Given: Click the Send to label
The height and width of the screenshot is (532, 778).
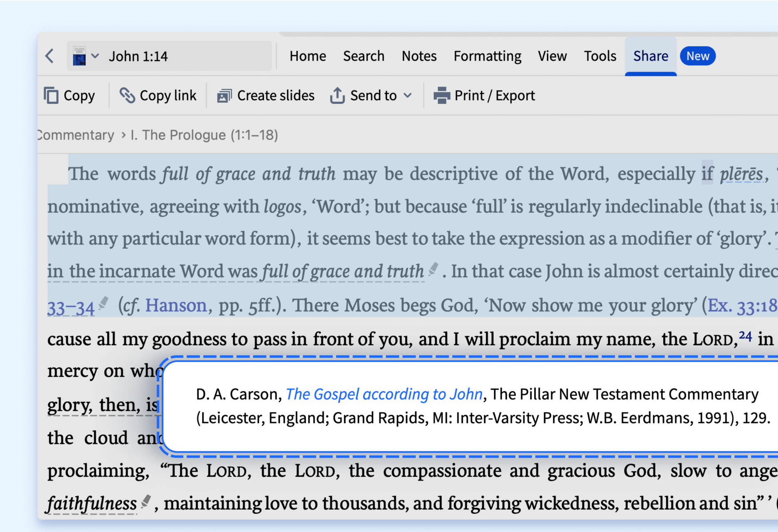Looking at the screenshot, I should pyautogui.click(x=373, y=96).
